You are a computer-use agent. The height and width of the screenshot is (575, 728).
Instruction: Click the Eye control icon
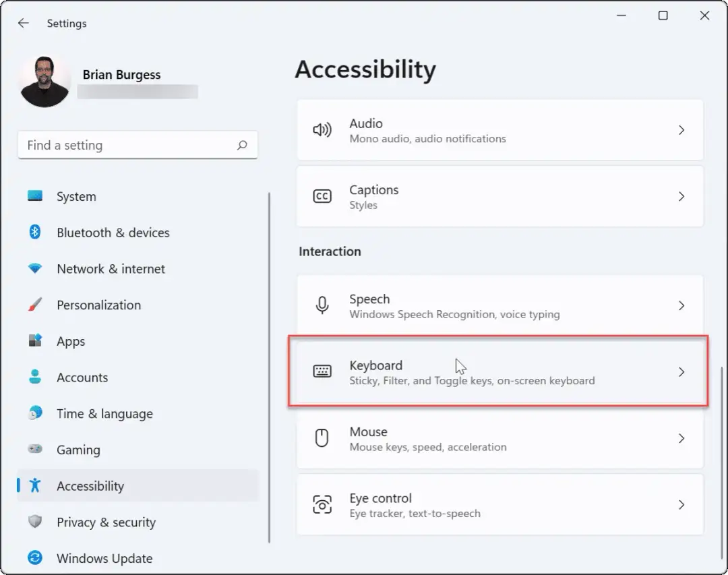322,504
